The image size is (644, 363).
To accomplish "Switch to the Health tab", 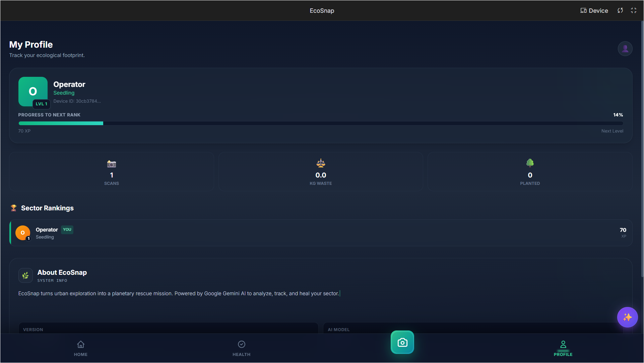I will (241, 348).
